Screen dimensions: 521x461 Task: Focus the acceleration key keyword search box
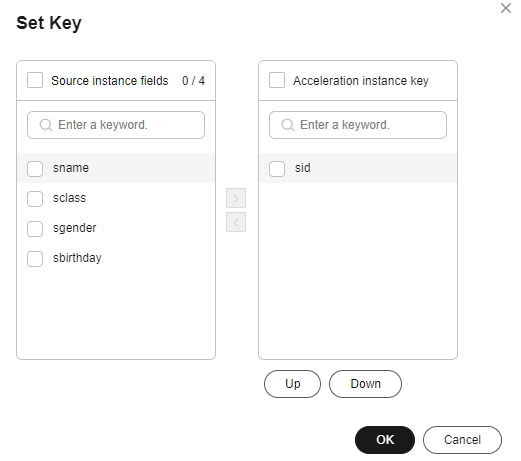click(358, 125)
